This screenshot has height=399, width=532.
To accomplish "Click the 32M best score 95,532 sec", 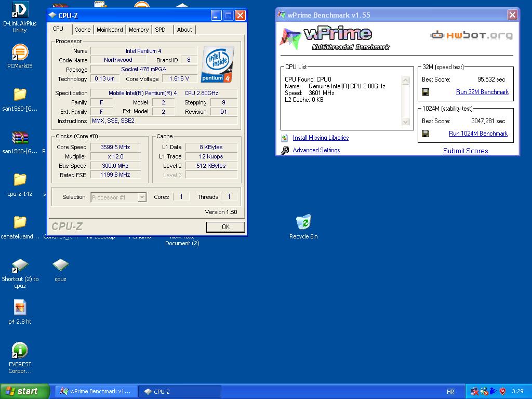I will 491,79.
